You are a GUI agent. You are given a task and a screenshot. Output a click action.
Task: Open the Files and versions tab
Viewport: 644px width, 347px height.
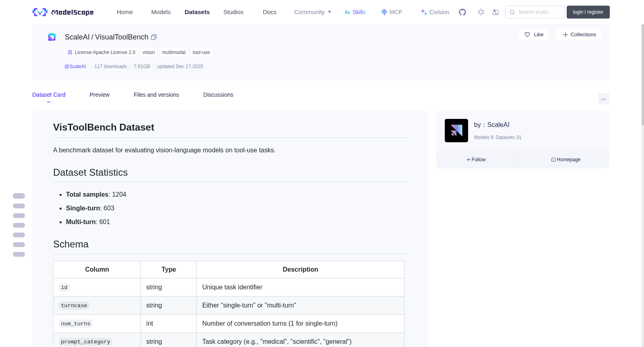156,95
